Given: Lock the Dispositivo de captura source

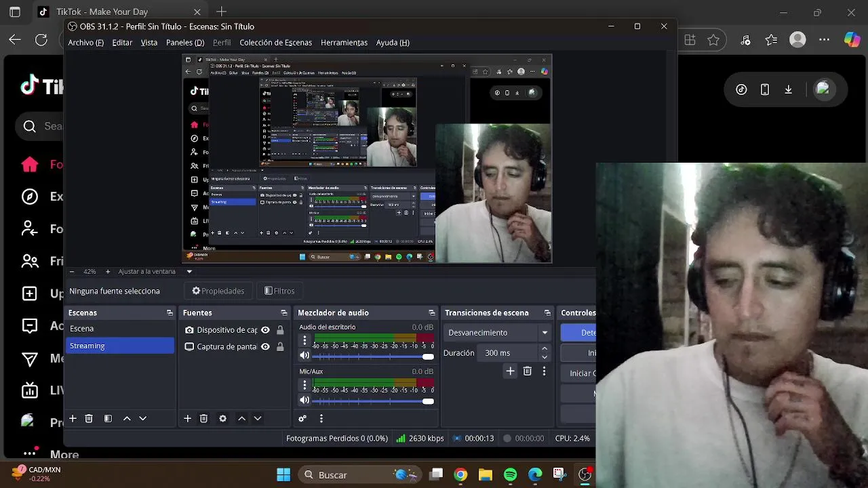Looking at the screenshot, I should click(280, 330).
